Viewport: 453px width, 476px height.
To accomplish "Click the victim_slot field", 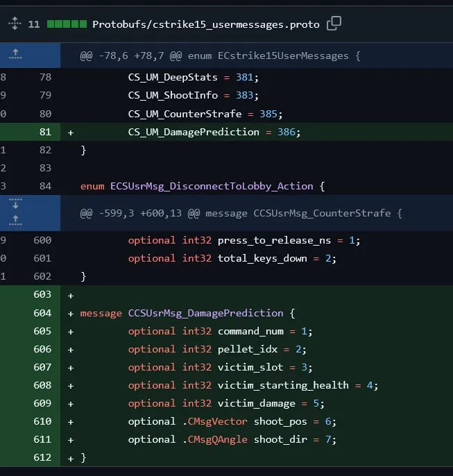I will pyautogui.click(x=250, y=367).
